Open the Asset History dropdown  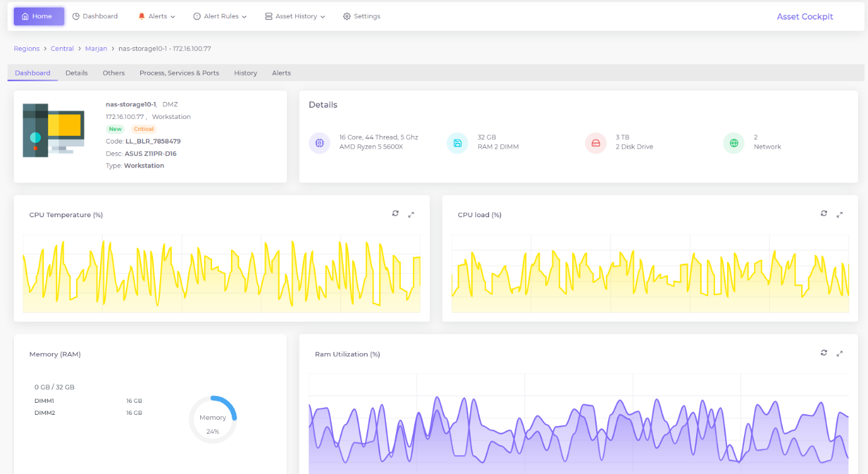pos(295,16)
